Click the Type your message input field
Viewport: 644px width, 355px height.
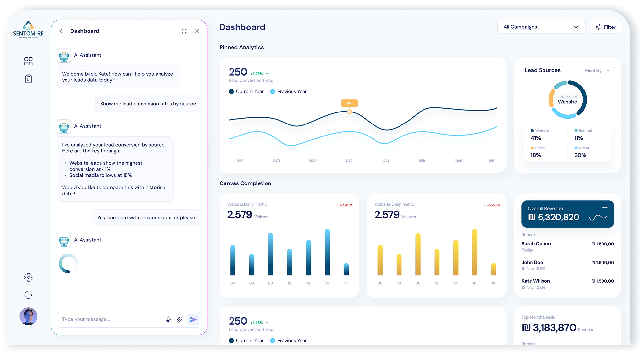tap(110, 320)
